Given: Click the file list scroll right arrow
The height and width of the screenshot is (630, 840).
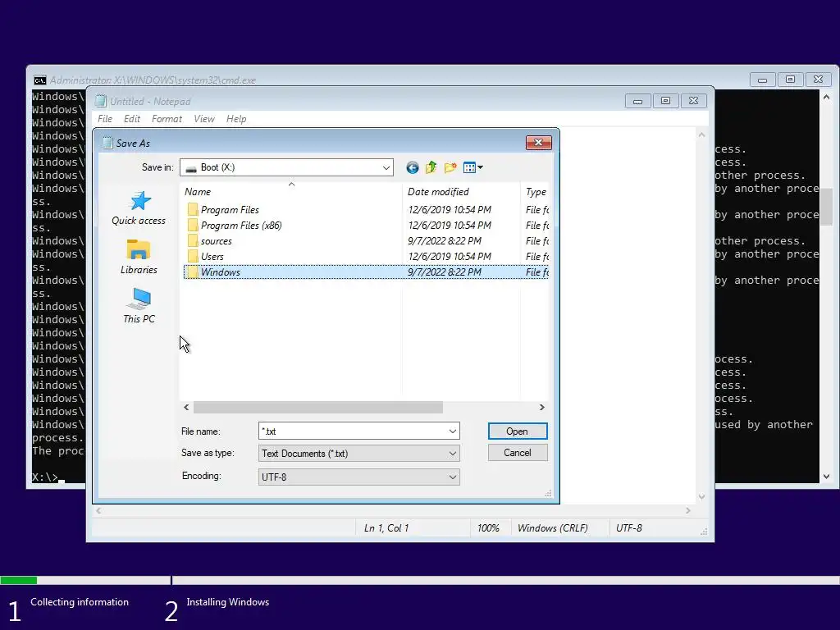Looking at the screenshot, I should pyautogui.click(x=541, y=408).
